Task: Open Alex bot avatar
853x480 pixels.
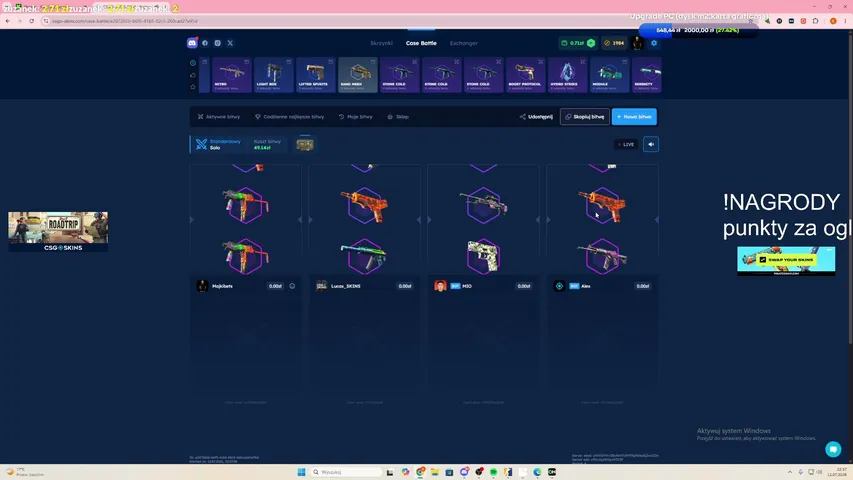Action: click(x=559, y=286)
